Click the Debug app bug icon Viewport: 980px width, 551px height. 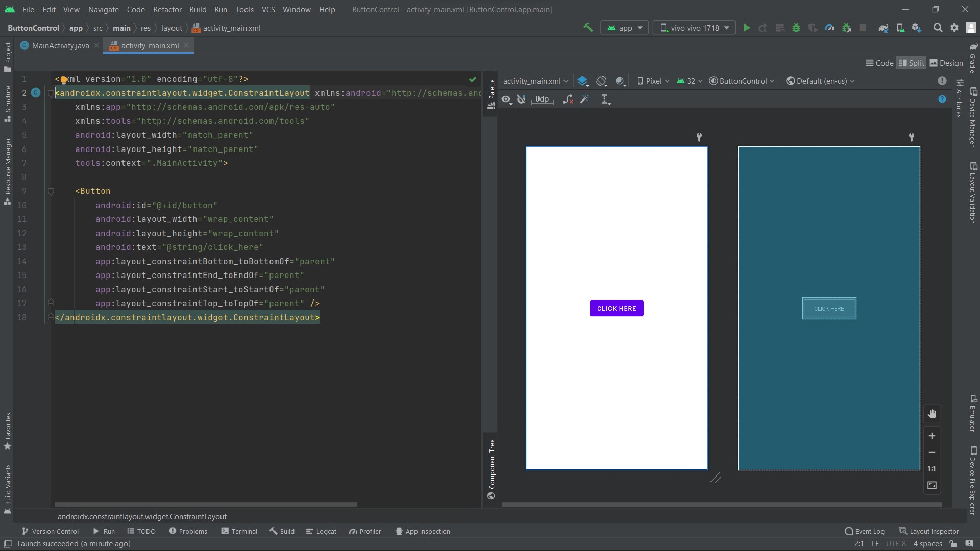(796, 28)
